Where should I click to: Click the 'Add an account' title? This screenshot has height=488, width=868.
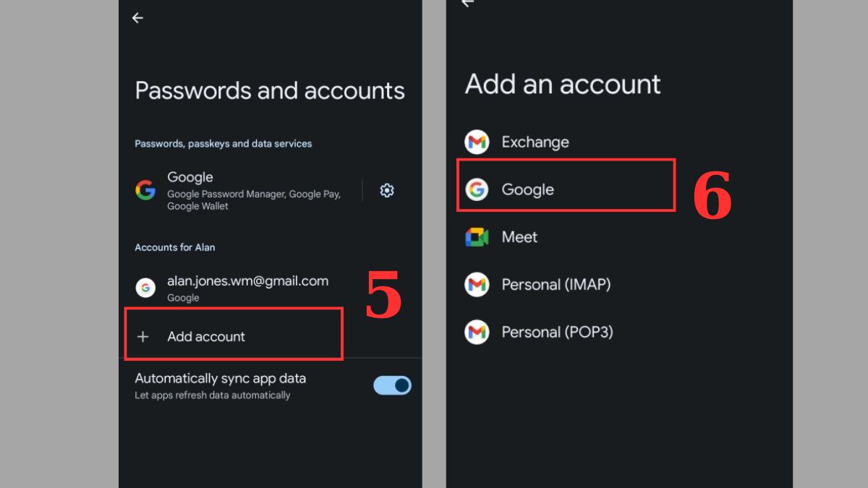563,84
